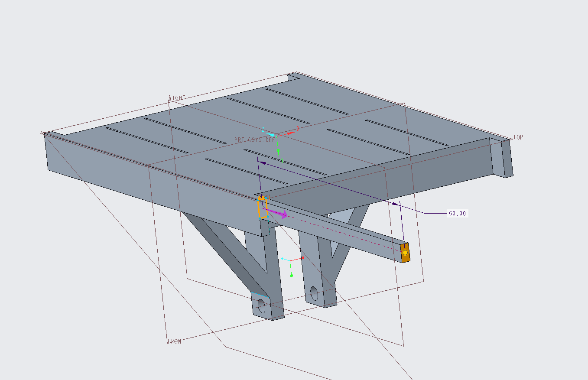This screenshot has height=380, width=588.
Task: Select the FRONT datum plane label
Action: 176,341
